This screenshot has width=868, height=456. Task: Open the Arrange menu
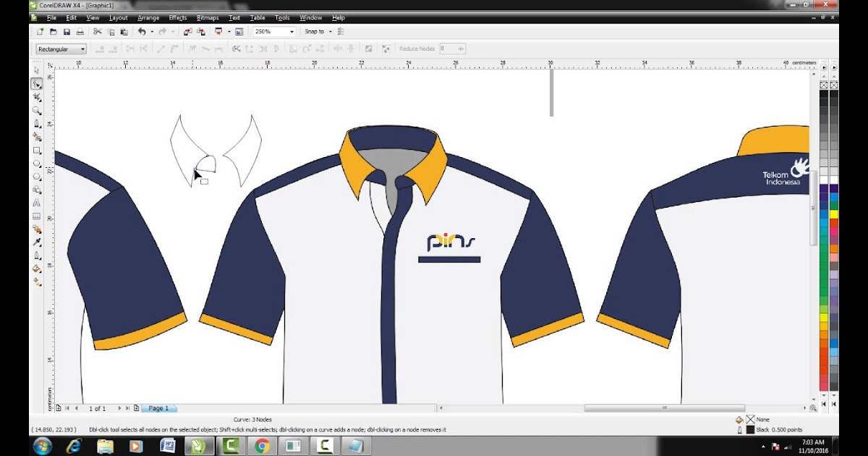pos(148,17)
